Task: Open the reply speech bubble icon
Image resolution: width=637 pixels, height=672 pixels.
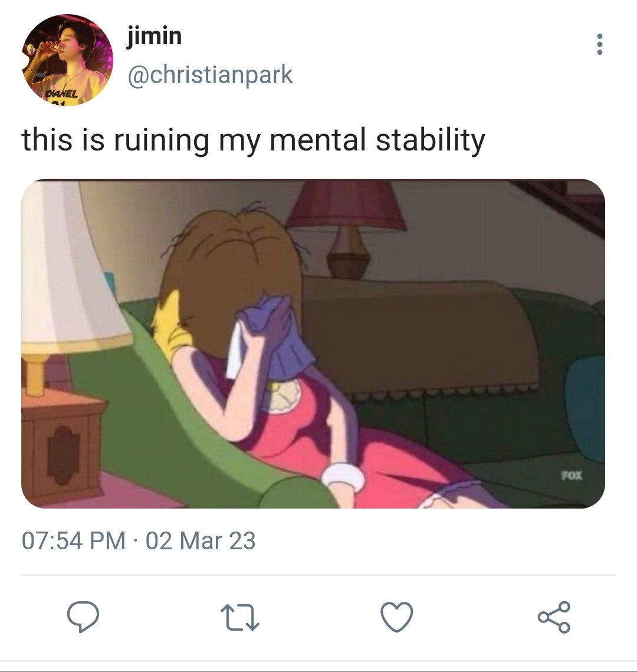Action: pos(83,617)
